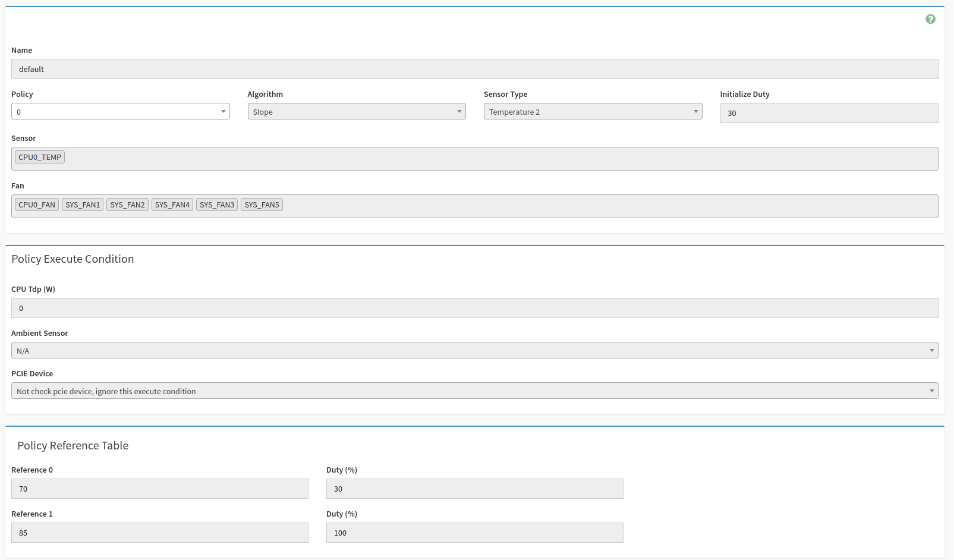
Task: Click the Reference 1 label
Action: click(32, 514)
